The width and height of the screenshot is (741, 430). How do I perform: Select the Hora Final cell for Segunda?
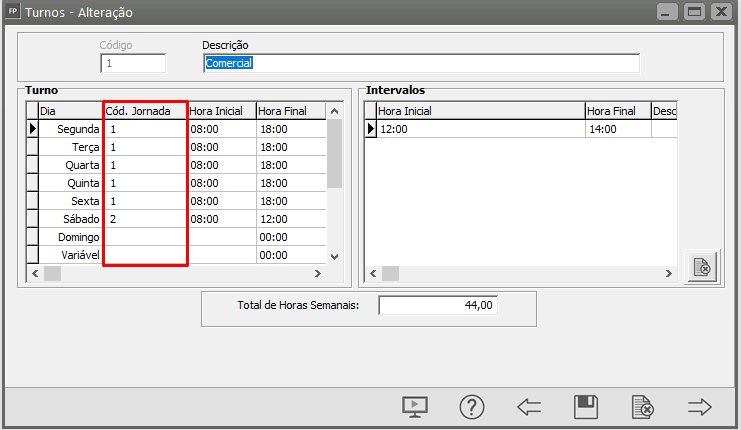click(290, 129)
